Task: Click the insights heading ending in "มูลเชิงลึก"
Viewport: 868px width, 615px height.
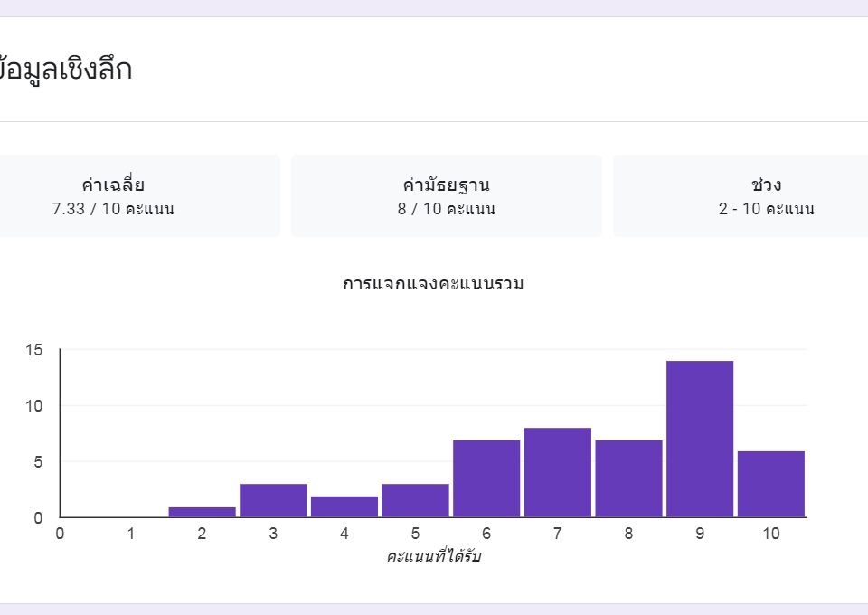Action: click(65, 69)
